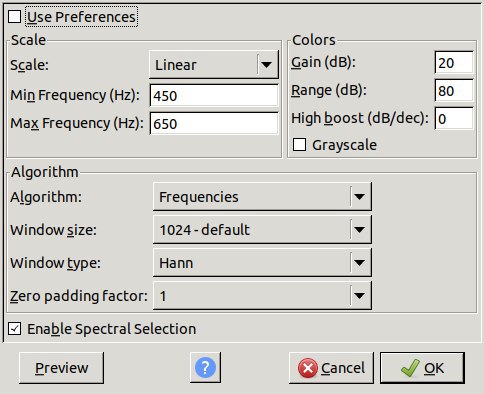Open the Algorithm dropdown showing Frequencies

pos(262,197)
